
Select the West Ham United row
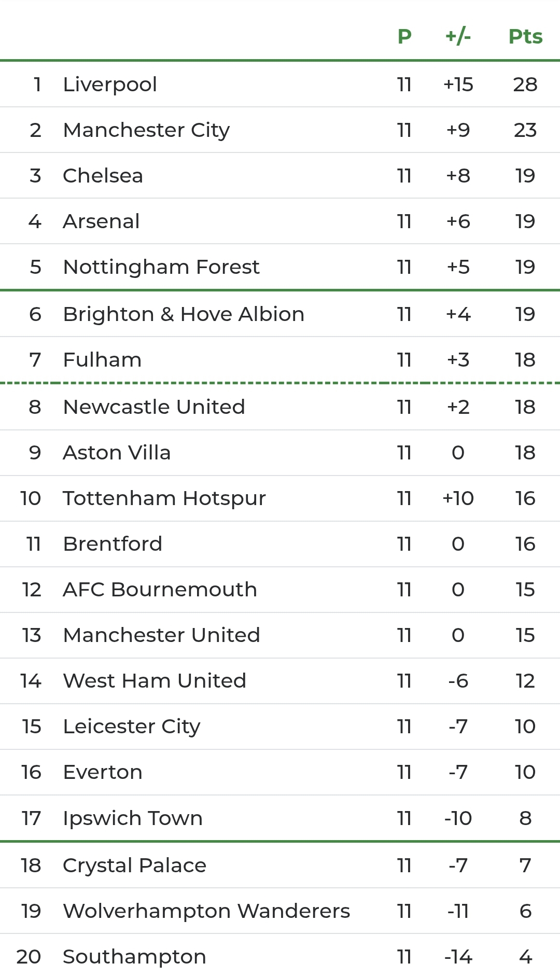click(x=280, y=681)
